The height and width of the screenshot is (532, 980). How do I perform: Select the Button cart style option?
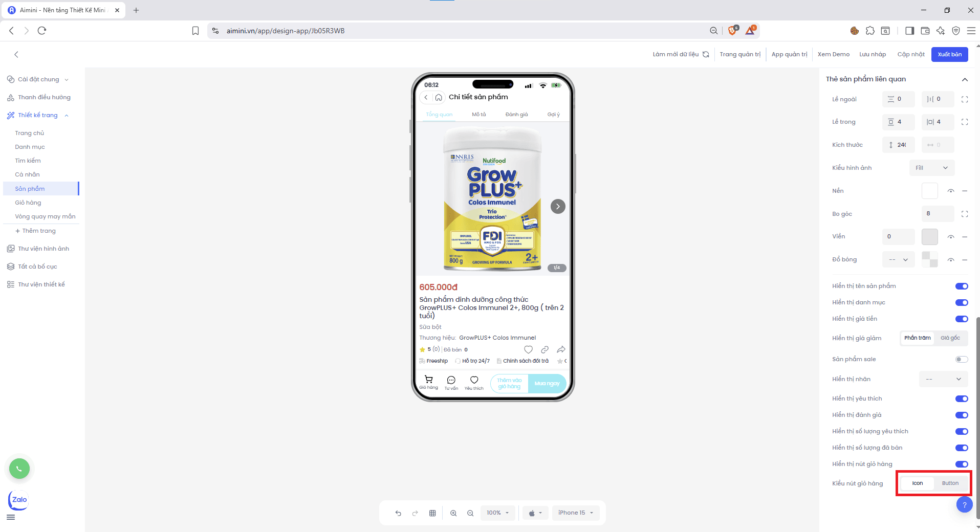[x=950, y=483]
